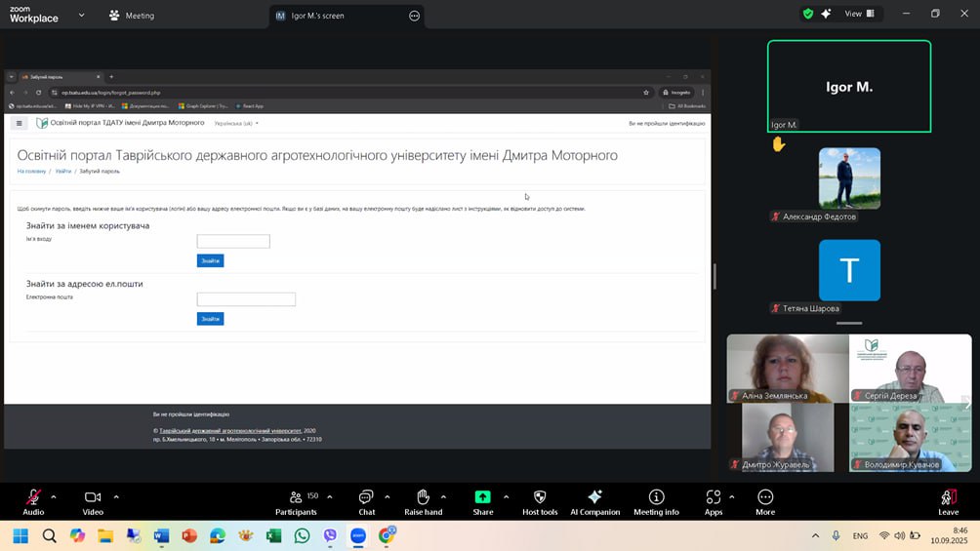Viewport: 980px width, 551px height.
Task: Open the Chat panel
Action: 366,502
